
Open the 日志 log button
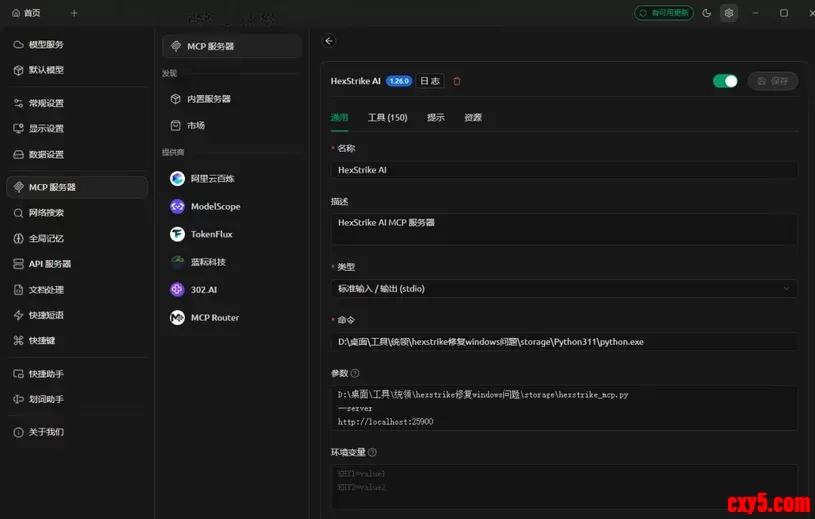point(430,81)
